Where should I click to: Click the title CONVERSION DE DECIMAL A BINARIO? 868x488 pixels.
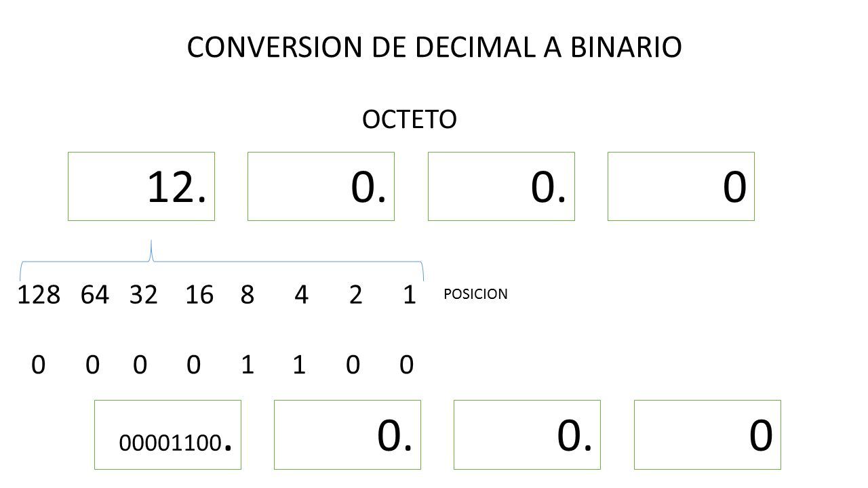pyautogui.click(x=434, y=47)
